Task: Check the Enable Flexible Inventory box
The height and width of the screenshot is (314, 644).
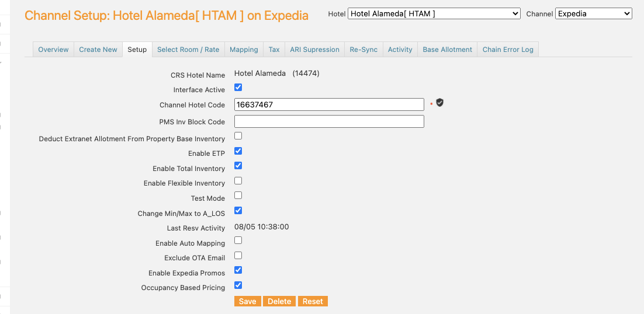Action: [x=238, y=180]
